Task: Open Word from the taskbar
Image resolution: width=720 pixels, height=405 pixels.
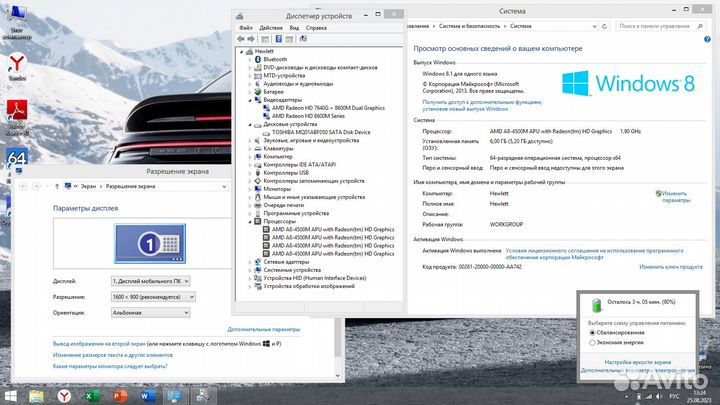Action: click(x=147, y=396)
